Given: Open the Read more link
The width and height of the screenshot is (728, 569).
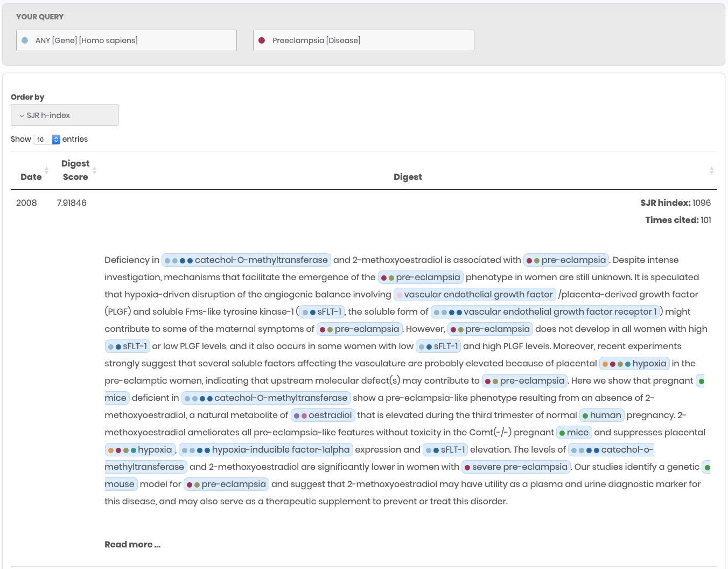Looking at the screenshot, I should coord(132,544).
